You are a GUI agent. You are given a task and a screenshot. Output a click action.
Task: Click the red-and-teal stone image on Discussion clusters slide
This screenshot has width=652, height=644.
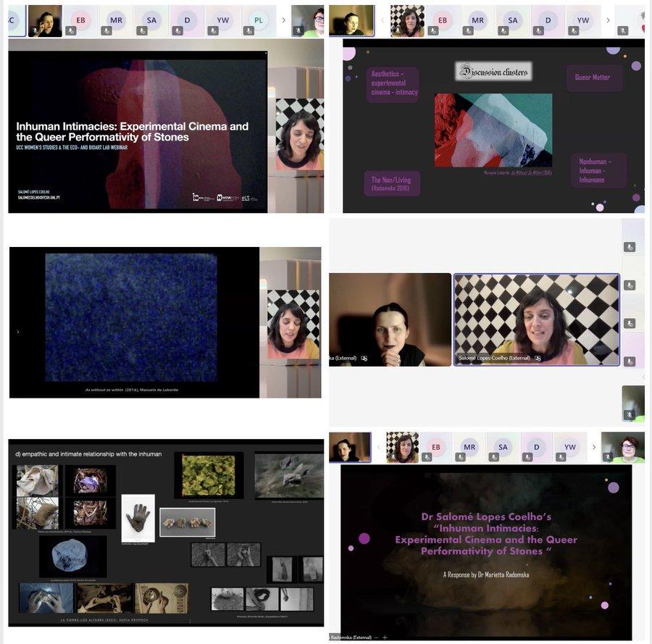[493, 130]
